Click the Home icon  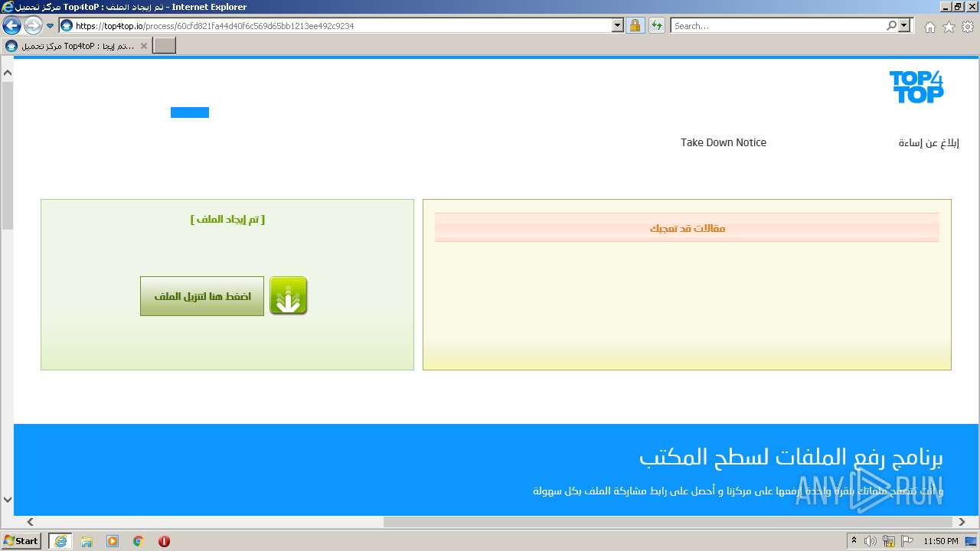coord(929,27)
